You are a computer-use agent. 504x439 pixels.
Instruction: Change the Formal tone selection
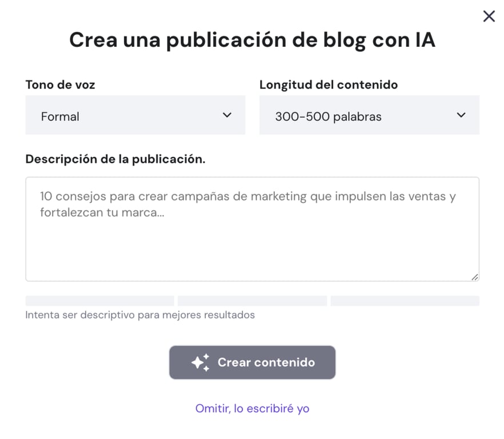click(x=135, y=116)
